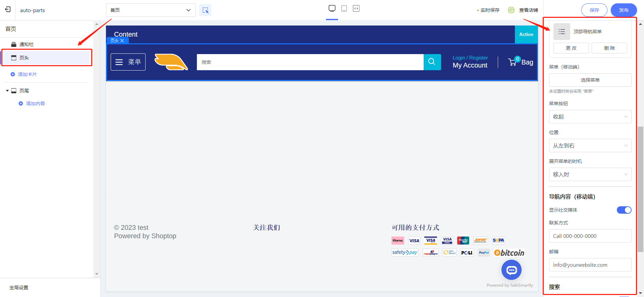This screenshot has height=297, width=644.
Task: Click the 联系方式 phone input field
Action: click(x=590, y=236)
